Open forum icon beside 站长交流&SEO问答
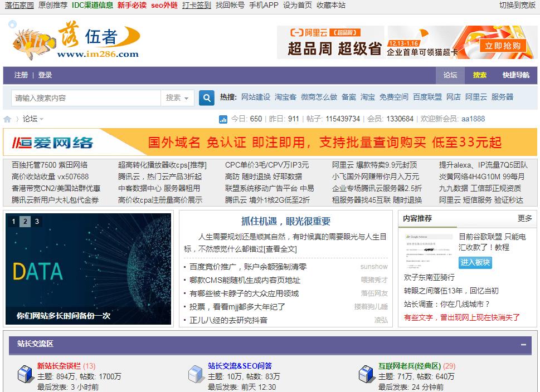540x392 pixels. [x=196, y=374]
